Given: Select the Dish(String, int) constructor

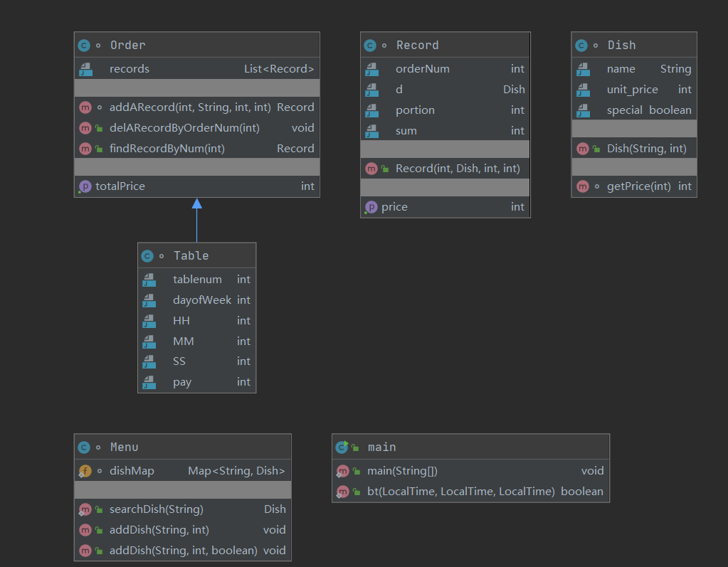Looking at the screenshot, I should point(634,149).
